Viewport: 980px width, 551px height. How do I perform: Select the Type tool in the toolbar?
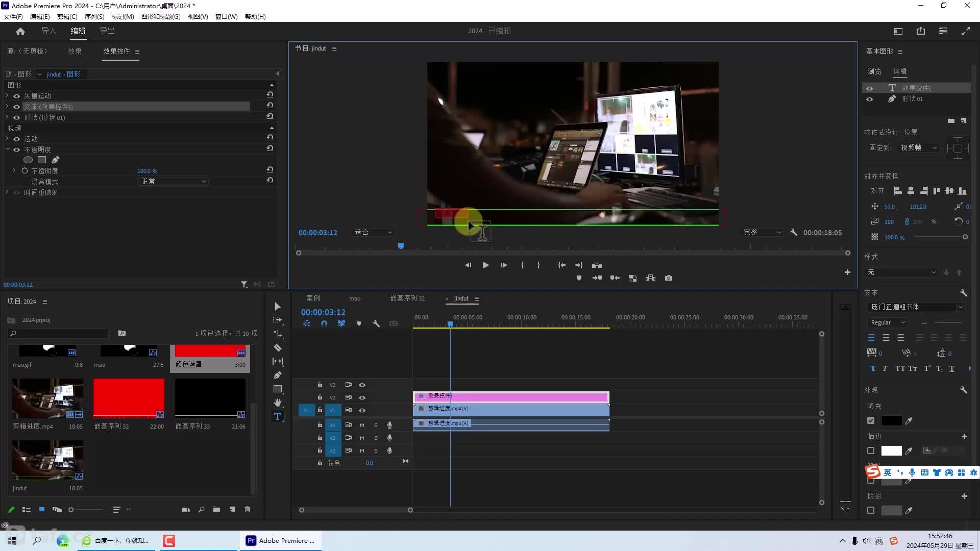point(278,416)
